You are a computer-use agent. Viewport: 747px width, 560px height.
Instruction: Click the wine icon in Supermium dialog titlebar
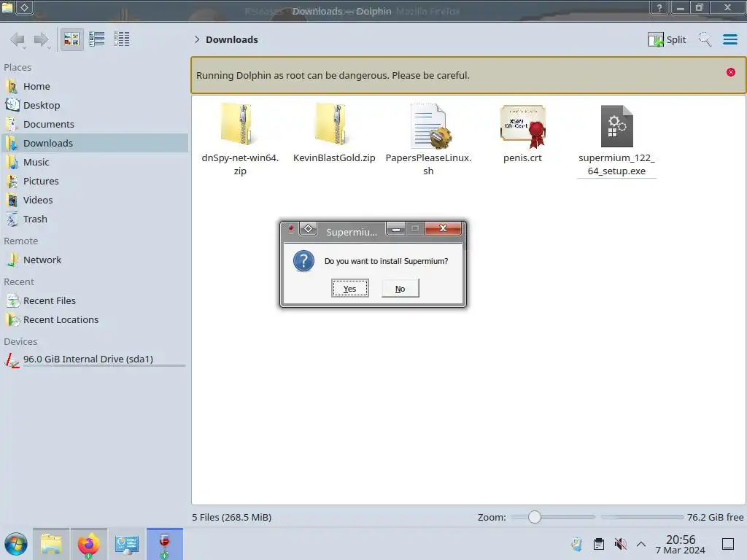tap(290, 229)
